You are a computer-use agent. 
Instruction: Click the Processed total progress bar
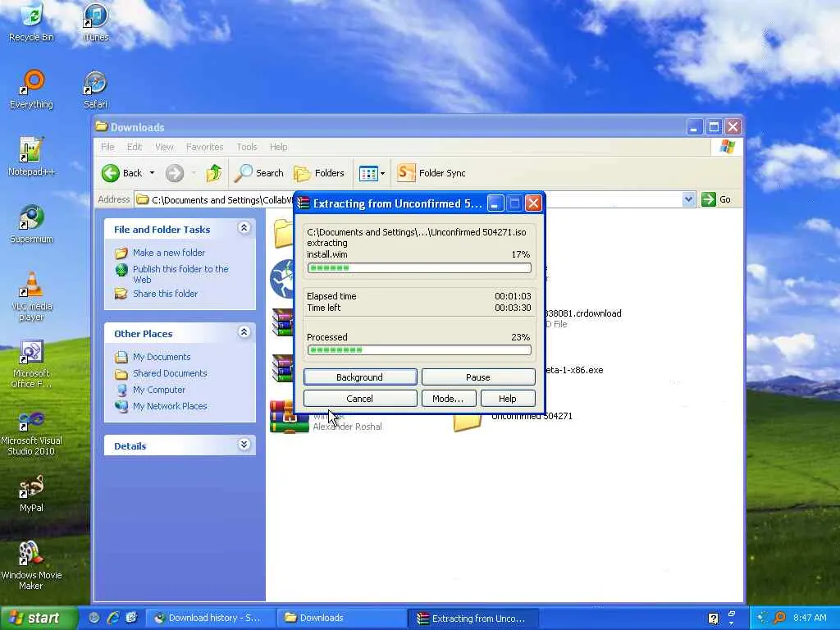coord(419,350)
